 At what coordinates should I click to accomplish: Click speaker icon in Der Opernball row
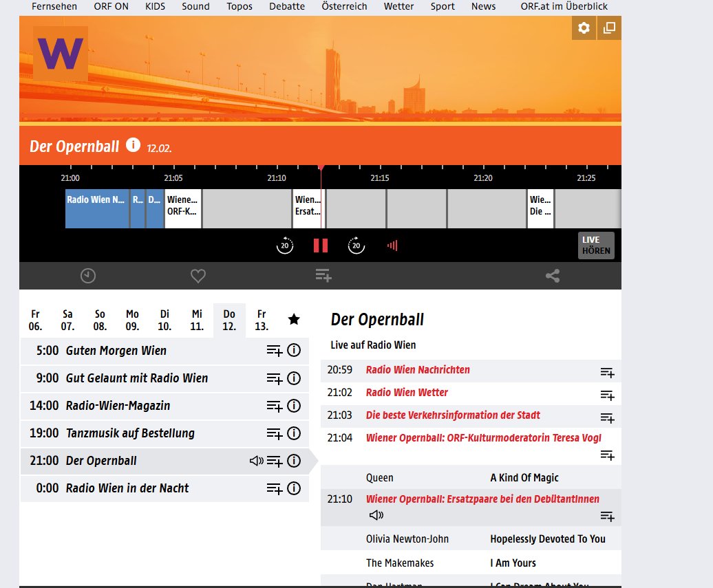click(x=257, y=461)
